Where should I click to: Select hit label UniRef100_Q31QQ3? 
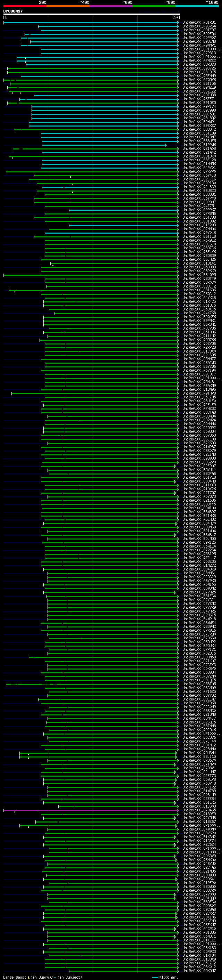[x=199, y=898]
